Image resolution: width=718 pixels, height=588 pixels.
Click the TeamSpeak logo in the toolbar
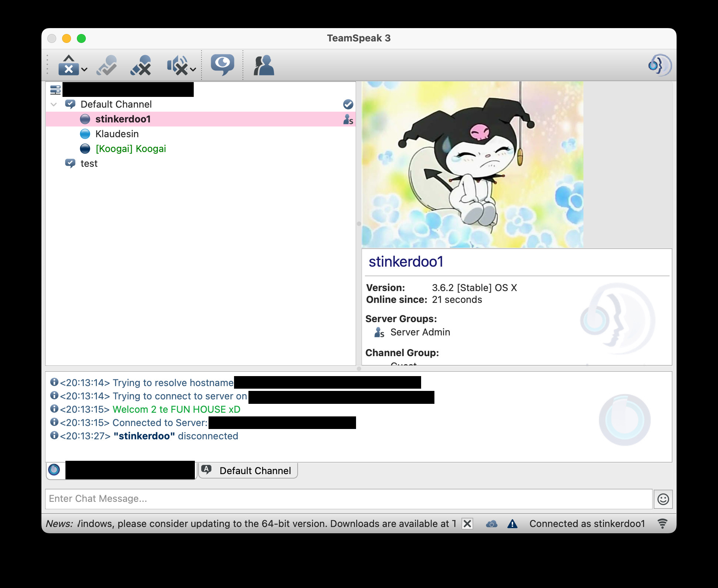[660, 65]
